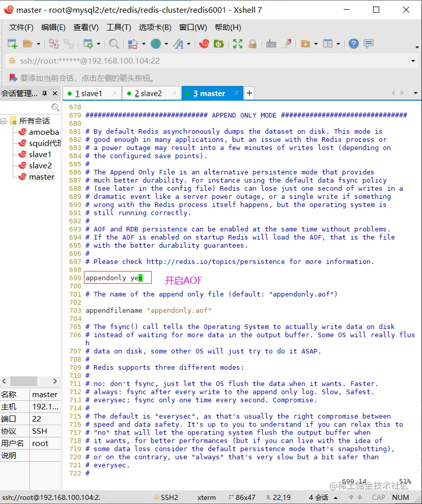Image resolution: width=422 pixels, height=504 pixels.
Task: Select the slave1 session in the tree
Action: tap(40, 155)
